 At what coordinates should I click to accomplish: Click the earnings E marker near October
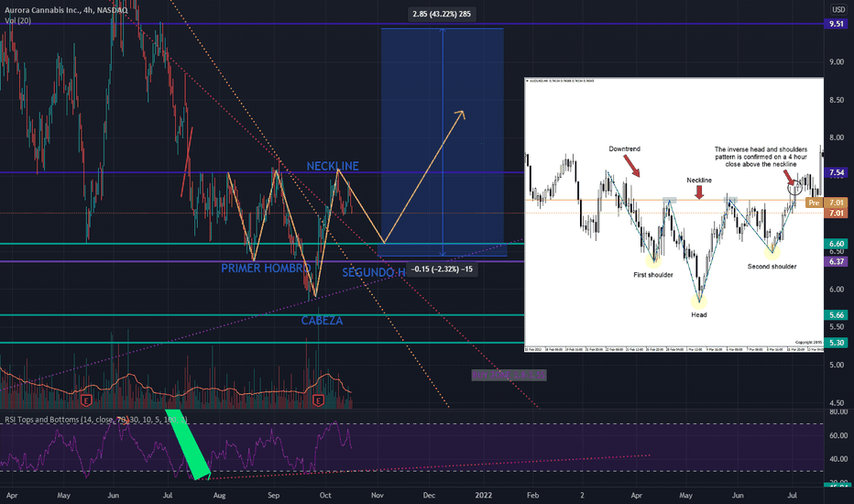(319, 401)
